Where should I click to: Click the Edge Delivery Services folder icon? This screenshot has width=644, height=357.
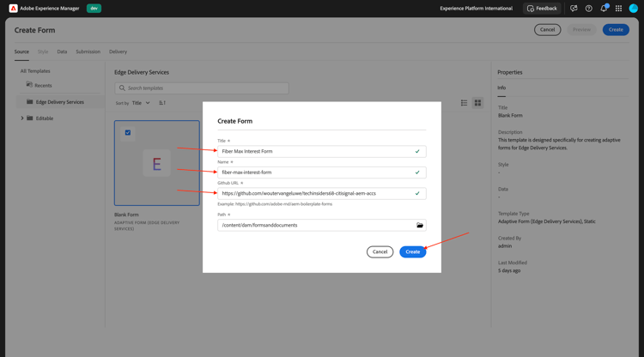pos(29,102)
